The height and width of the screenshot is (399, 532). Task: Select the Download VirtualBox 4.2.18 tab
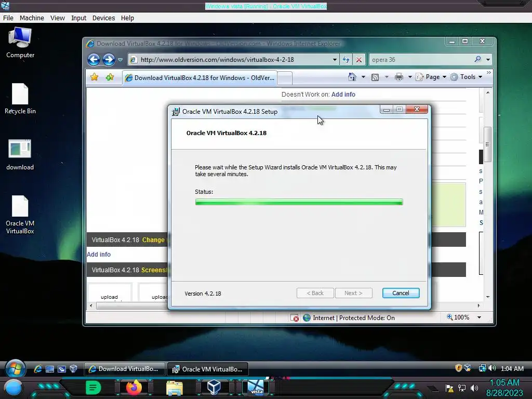coord(199,78)
